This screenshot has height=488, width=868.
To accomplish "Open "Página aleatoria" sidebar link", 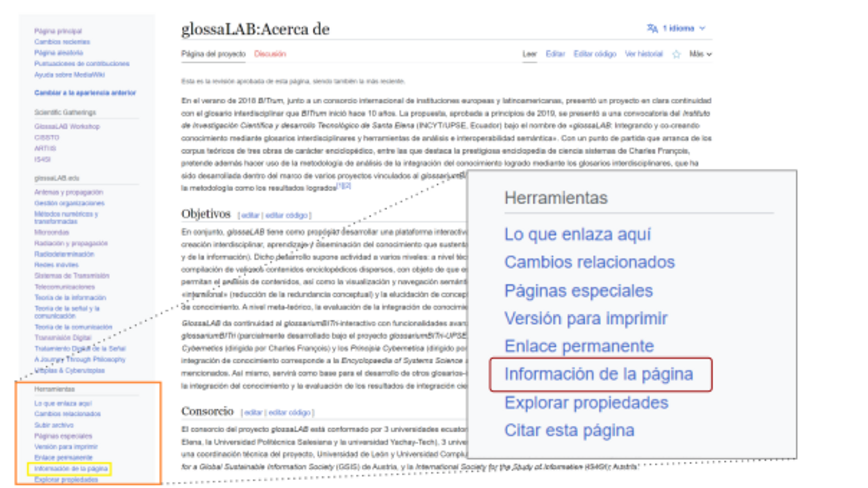I will (59, 53).
